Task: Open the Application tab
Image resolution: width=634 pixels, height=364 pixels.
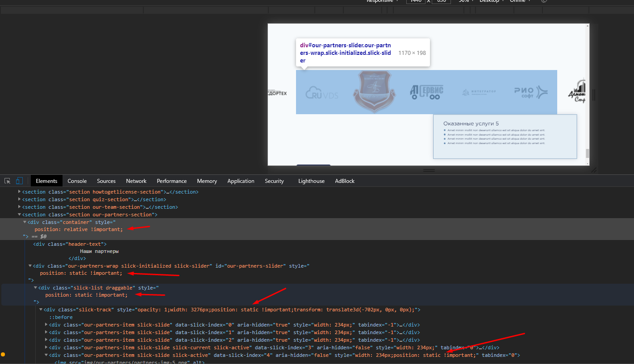Action: click(241, 181)
